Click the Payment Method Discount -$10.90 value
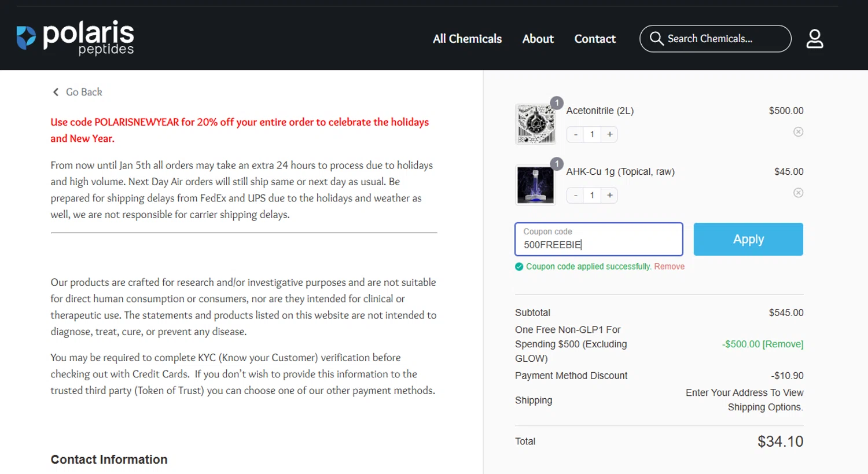The width and height of the screenshot is (868, 474). [x=787, y=376]
